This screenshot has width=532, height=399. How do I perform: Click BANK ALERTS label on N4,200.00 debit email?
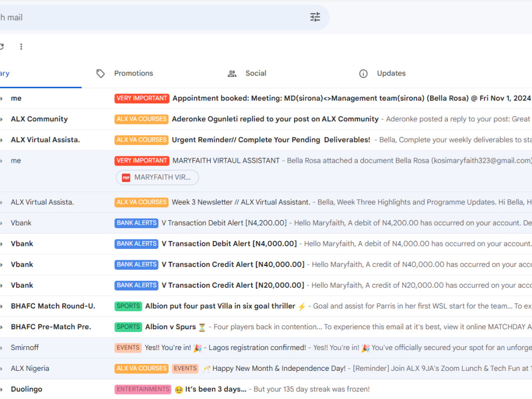click(x=136, y=223)
